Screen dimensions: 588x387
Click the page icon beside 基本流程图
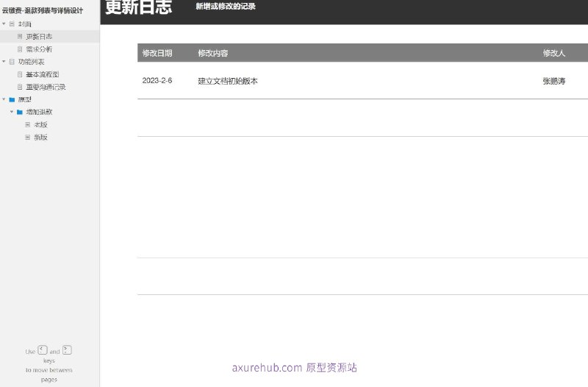click(x=20, y=74)
